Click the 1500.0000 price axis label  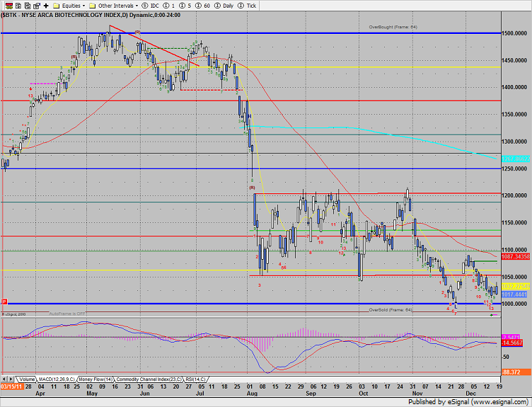514,33
